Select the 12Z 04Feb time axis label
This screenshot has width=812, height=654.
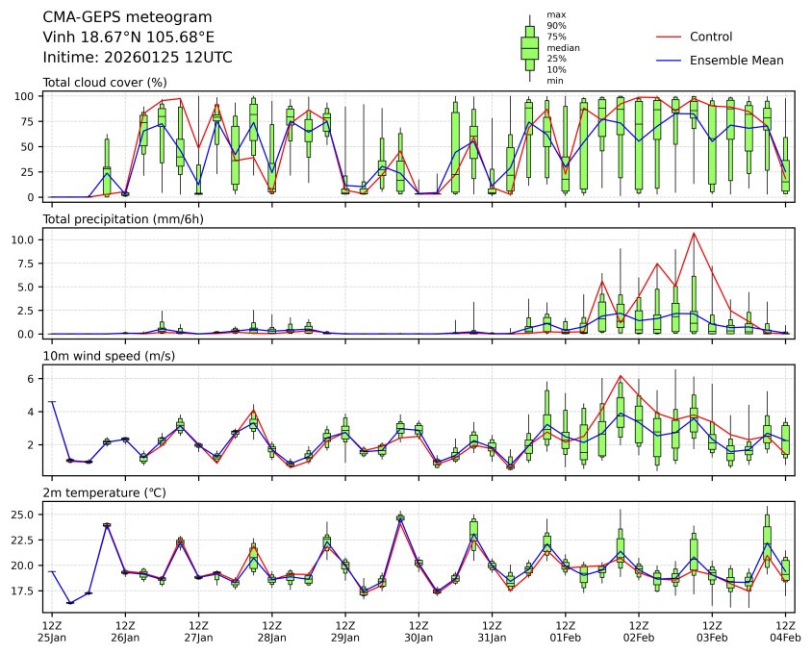click(x=785, y=631)
